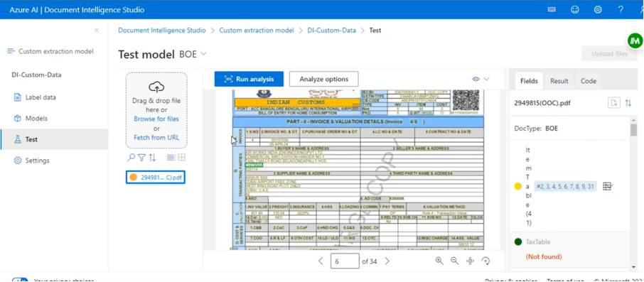Screen dimensions: 644x282
Task: Search files with magnifier icon
Action: coord(131,157)
